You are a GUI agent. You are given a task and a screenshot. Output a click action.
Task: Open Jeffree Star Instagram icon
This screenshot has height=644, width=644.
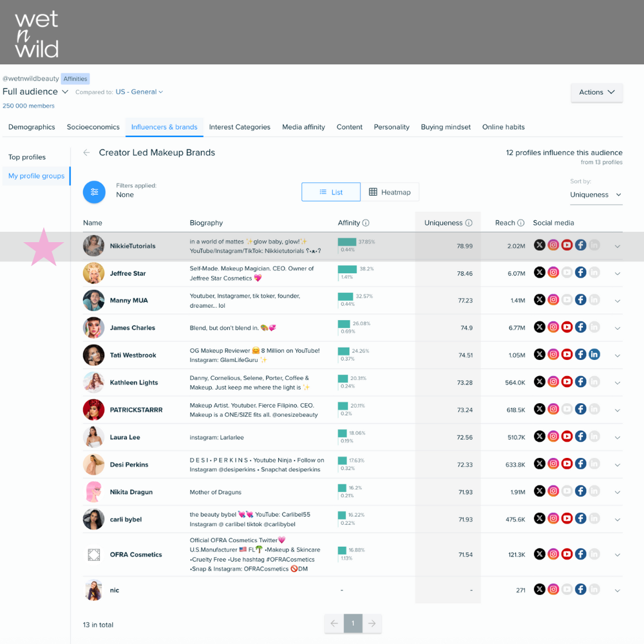(553, 272)
